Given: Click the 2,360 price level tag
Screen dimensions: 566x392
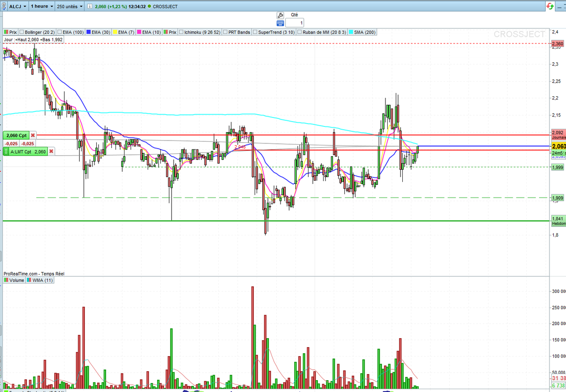Looking at the screenshot, I should click(557, 43).
